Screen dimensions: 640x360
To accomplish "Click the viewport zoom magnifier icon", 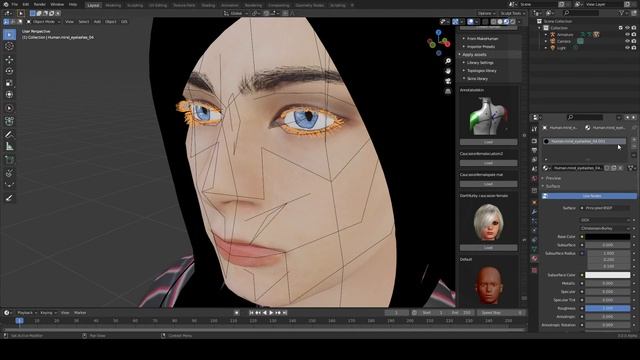I will click(x=448, y=61).
